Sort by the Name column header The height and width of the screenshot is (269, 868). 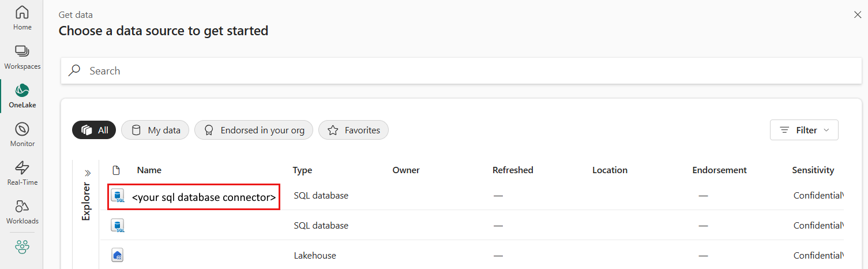[149, 170]
